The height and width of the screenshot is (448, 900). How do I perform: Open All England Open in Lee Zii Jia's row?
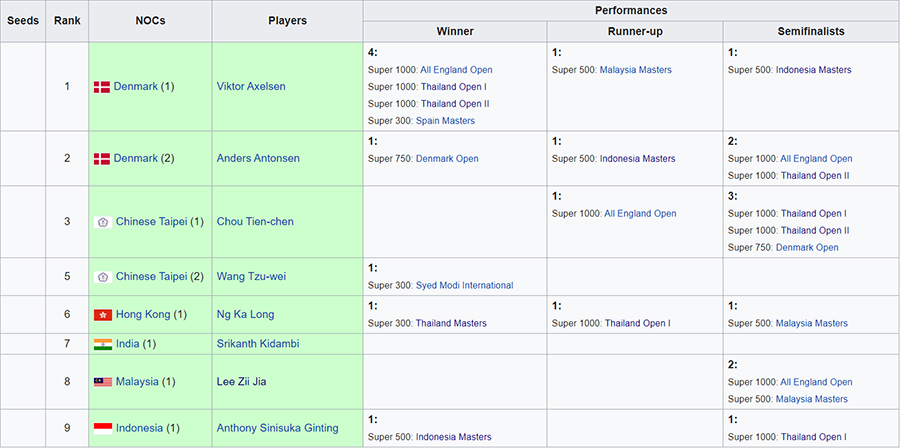[816, 383]
